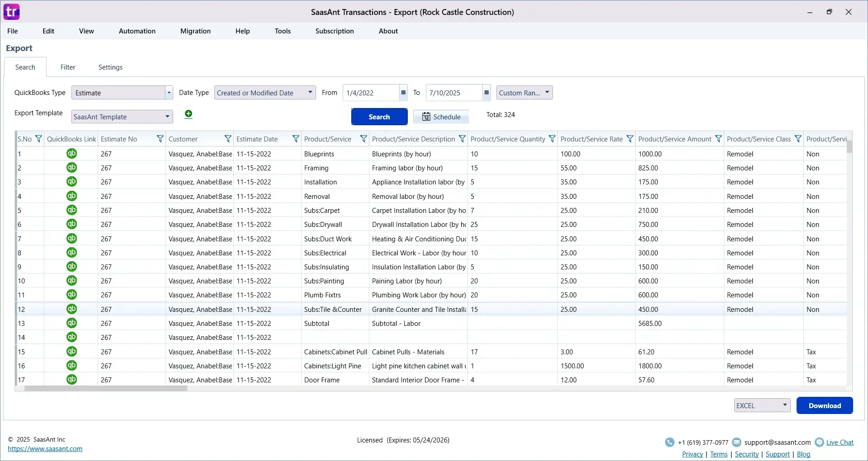Open the Edit menu
This screenshot has height=461, width=868.
pyautogui.click(x=48, y=31)
